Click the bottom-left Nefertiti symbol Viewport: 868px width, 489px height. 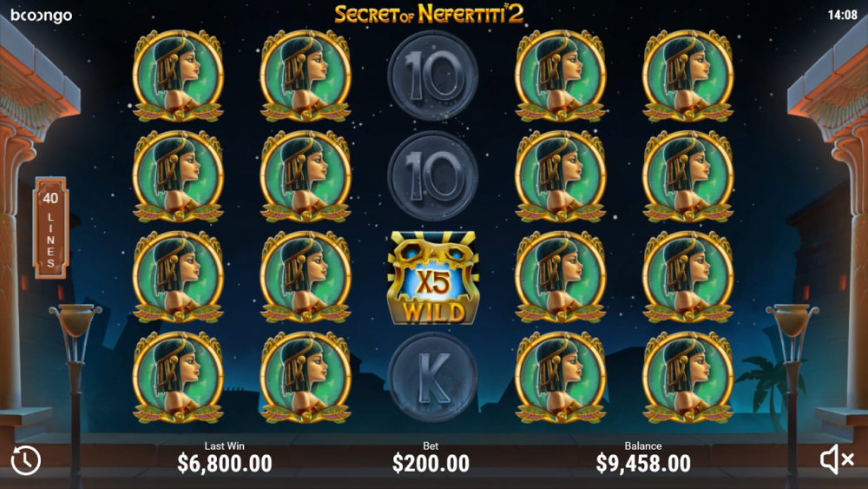pos(178,378)
